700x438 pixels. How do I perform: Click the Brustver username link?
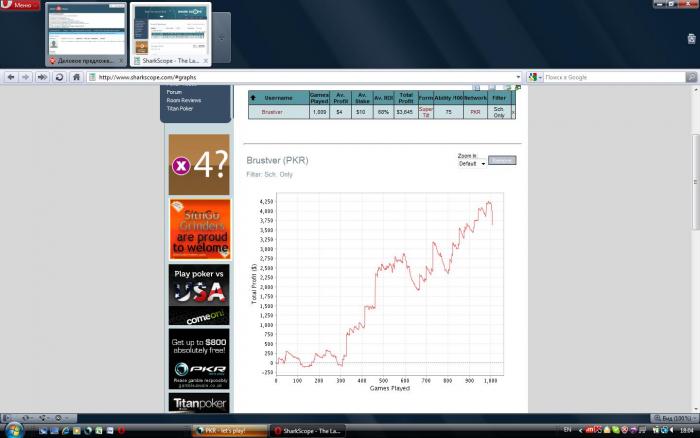(x=272, y=112)
